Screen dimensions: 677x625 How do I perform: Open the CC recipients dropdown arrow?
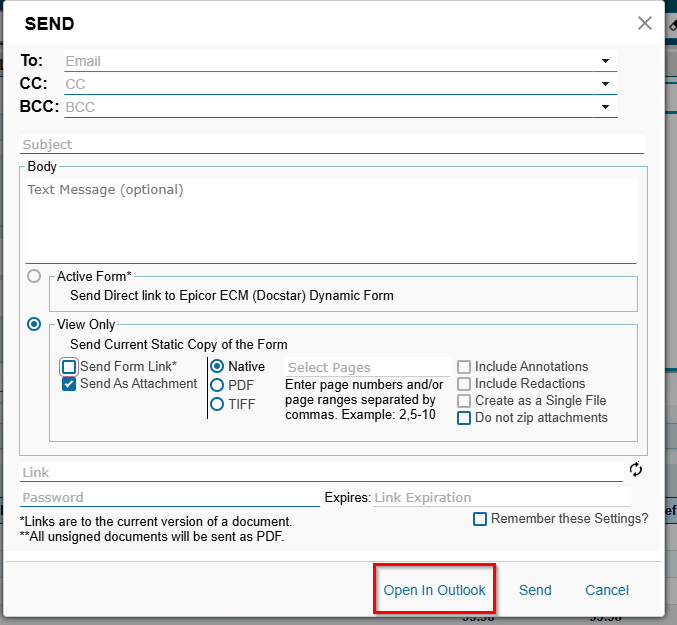click(x=606, y=84)
